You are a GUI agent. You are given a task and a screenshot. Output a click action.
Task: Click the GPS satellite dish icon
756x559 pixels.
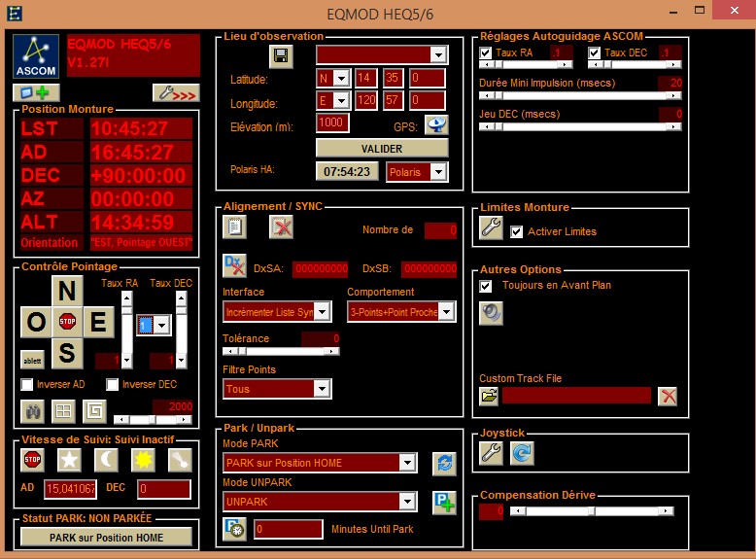click(x=437, y=125)
